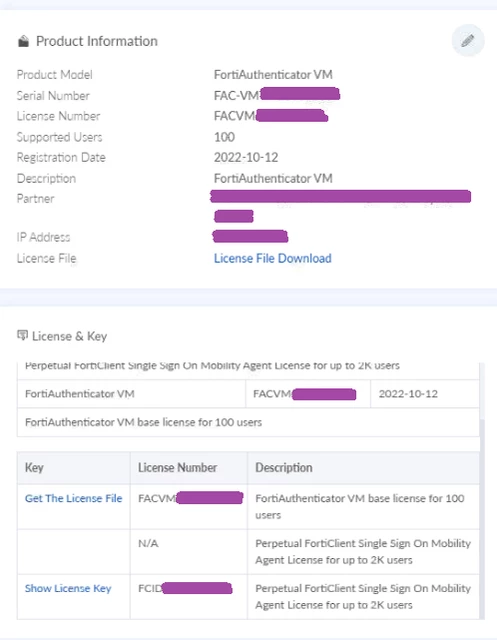Image resolution: width=497 pixels, height=640 pixels.
Task: Click the Registration Date value 2022-10-12
Action: (x=246, y=158)
